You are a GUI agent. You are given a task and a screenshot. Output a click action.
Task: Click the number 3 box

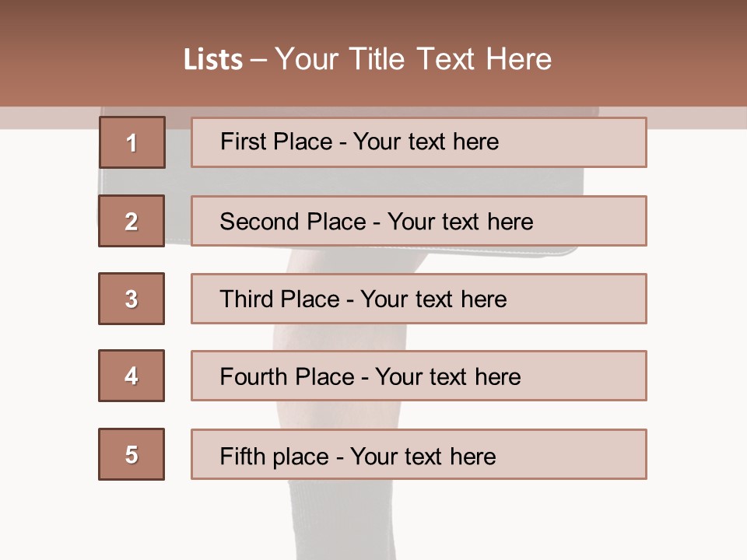132,299
